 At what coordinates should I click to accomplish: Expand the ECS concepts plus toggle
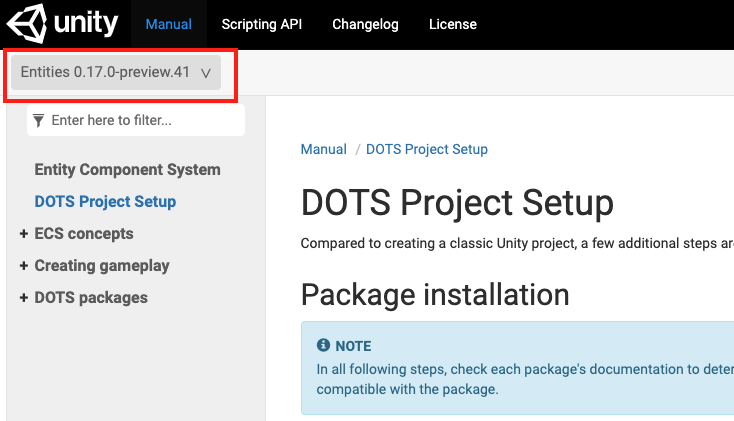pyautogui.click(x=24, y=233)
